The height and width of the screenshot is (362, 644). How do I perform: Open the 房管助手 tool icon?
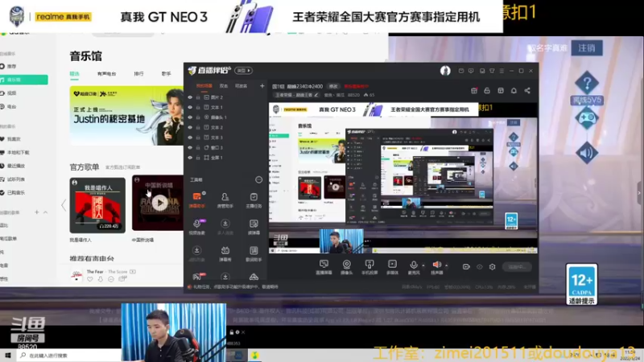(225, 200)
